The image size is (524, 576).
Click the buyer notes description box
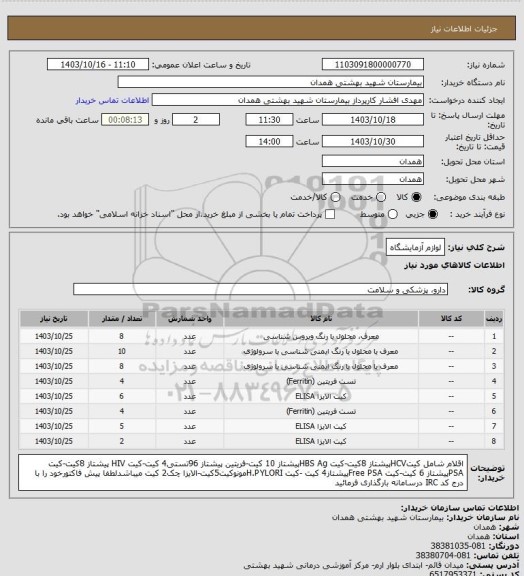click(x=243, y=472)
